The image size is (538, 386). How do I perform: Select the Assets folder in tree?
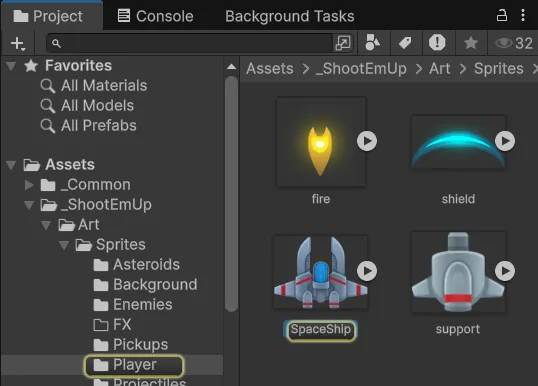[59, 165]
